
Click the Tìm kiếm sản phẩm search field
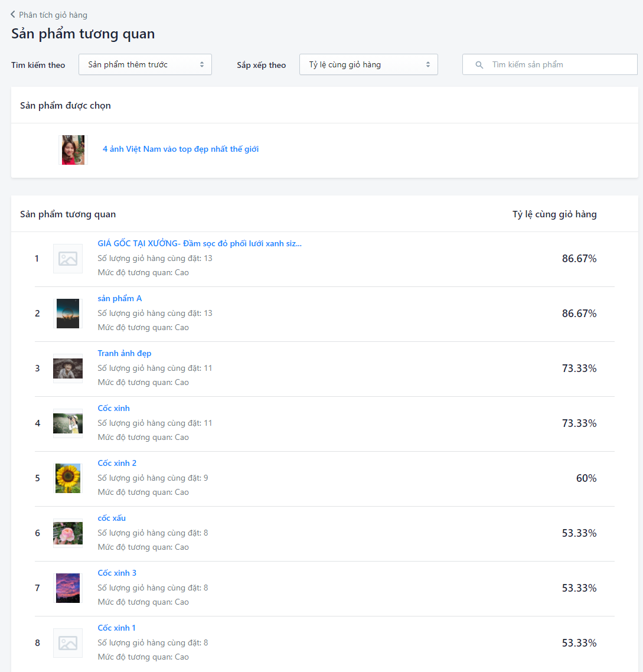550,65
